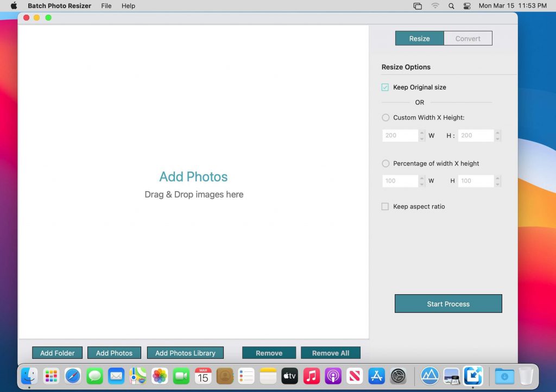This screenshot has height=392, width=556.
Task: Launch Safari from the Dock
Action: point(73,376)
